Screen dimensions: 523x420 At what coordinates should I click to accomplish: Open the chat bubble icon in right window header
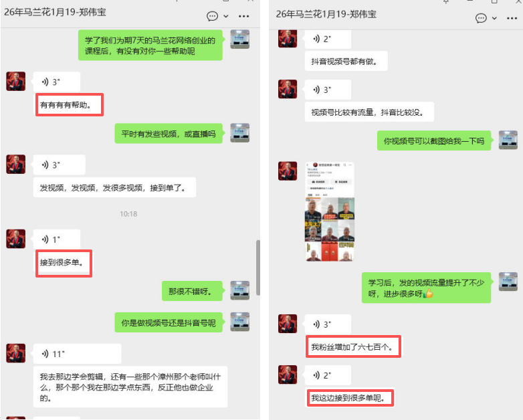(x=481, y=18)
